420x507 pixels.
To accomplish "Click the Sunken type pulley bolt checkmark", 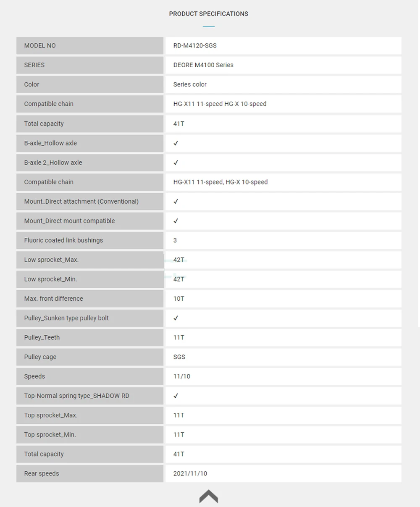I will [x=176, y=318].
